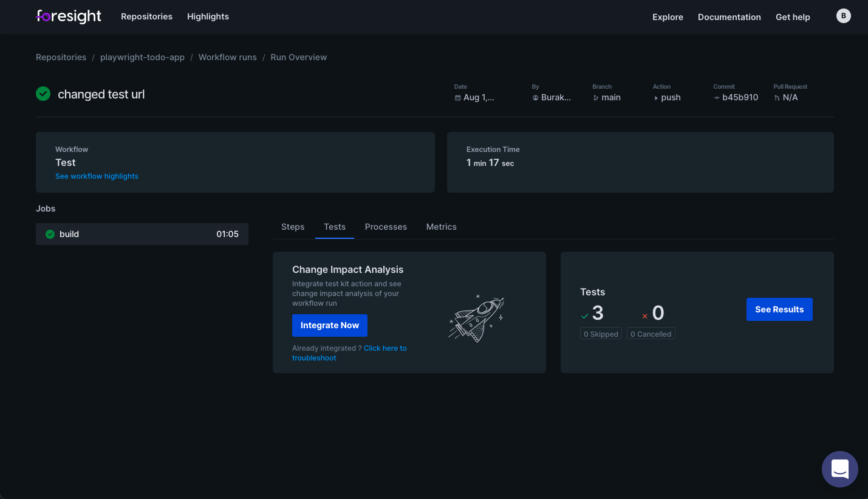Viewport: 868px width, 499px height.
Task: Click the green check icon on build job
Action: 50,234
